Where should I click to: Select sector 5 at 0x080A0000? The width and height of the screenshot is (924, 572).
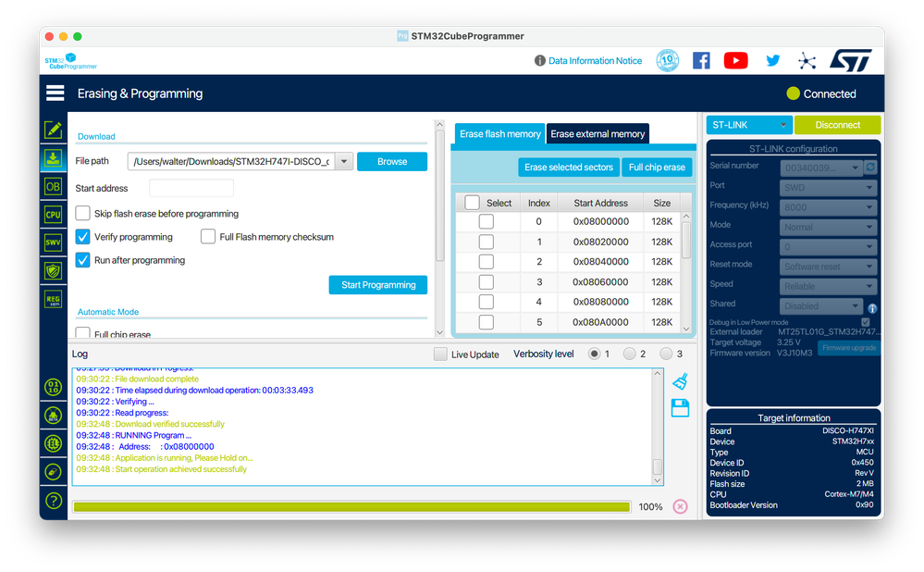tap(487, 322)
